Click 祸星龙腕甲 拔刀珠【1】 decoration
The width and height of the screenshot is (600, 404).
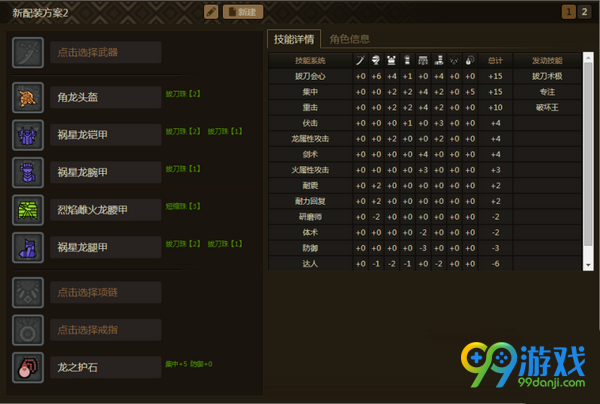click(x=183, y=169)
